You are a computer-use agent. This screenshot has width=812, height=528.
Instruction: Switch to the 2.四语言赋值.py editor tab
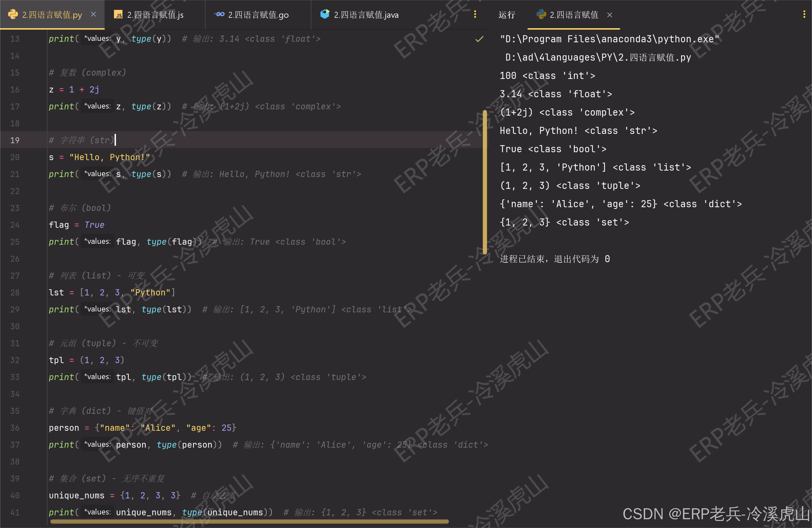point(52,15)
